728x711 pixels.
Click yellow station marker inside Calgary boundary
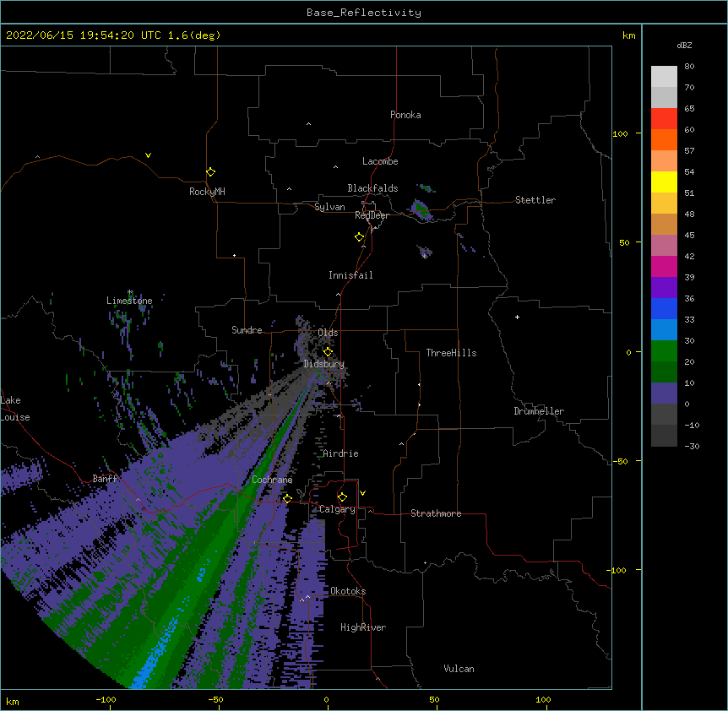tap(342, 497)
